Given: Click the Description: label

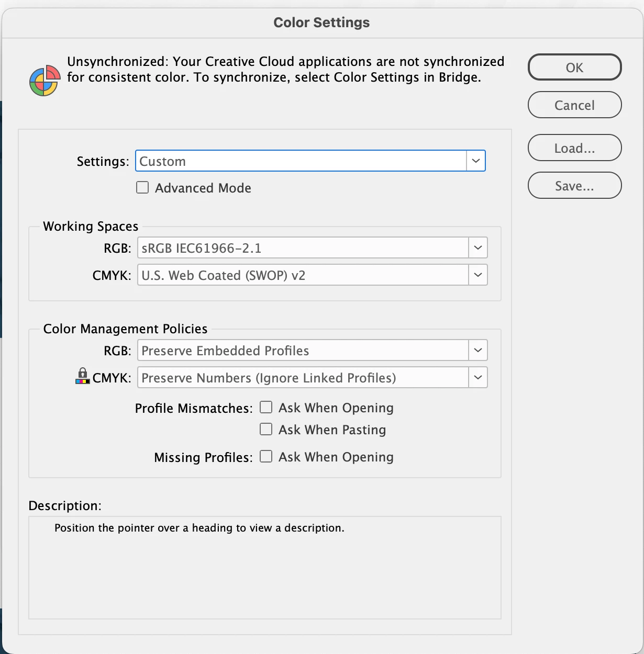Looking at the screenshot, I should pos(65,505).
